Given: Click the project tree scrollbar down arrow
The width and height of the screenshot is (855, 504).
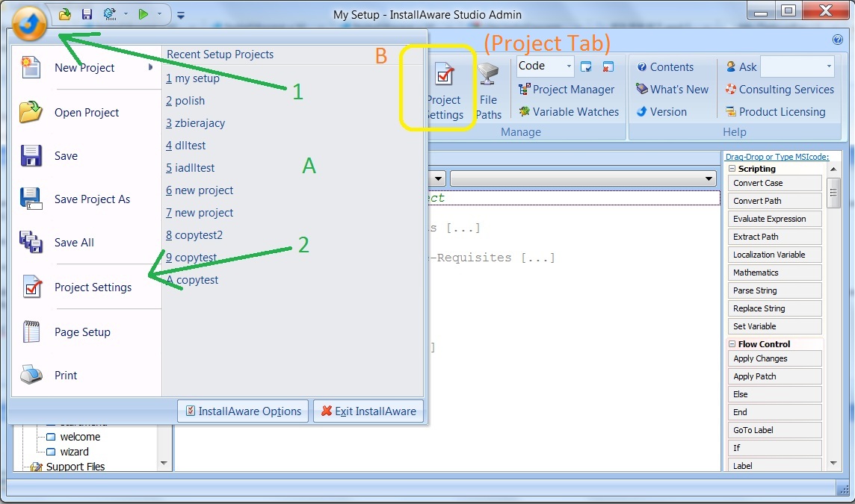Looking at the screenshot, I should point(164,464).
